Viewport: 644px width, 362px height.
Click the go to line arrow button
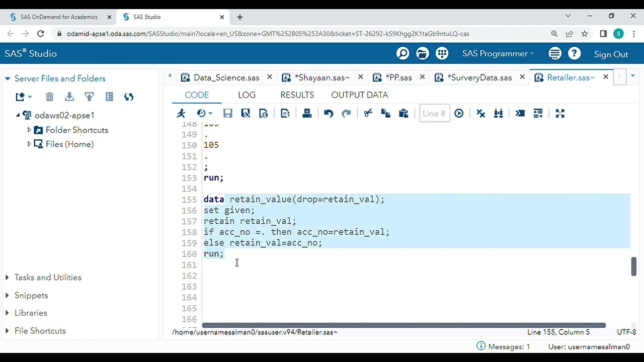pos(459,114)
